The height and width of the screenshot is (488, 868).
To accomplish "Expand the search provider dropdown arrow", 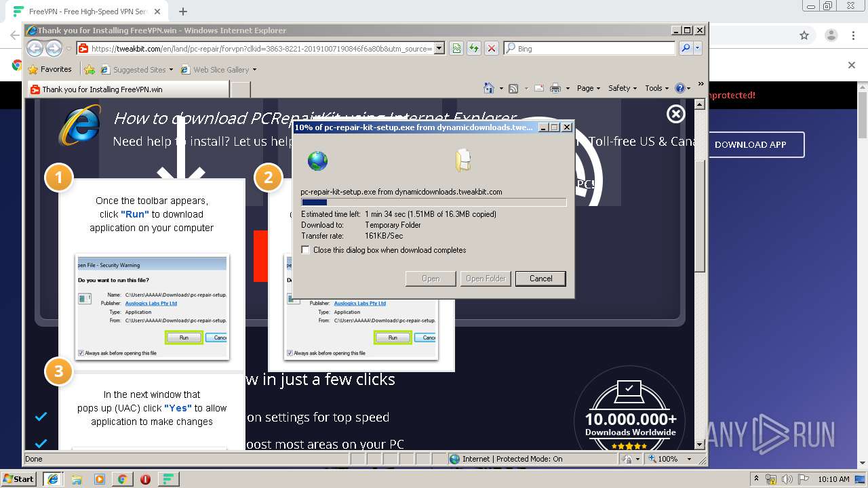I will (697, 48).
